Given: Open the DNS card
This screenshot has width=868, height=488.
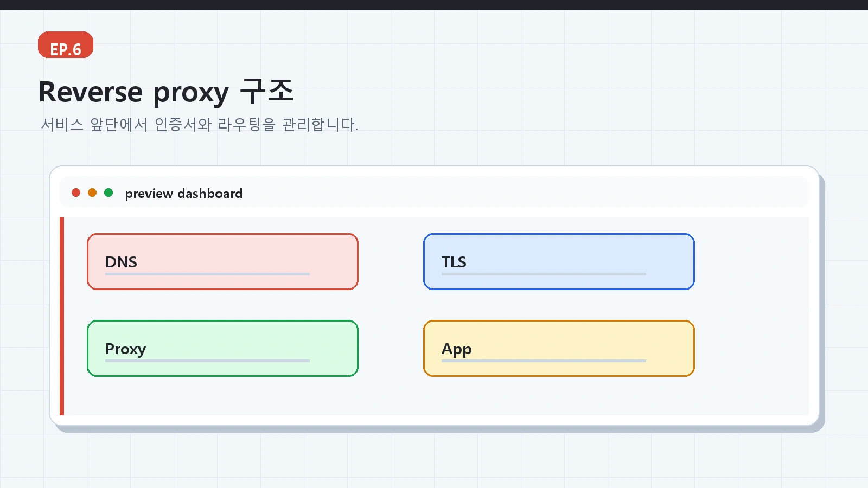Looking at the screenshot, I should 222,262.
